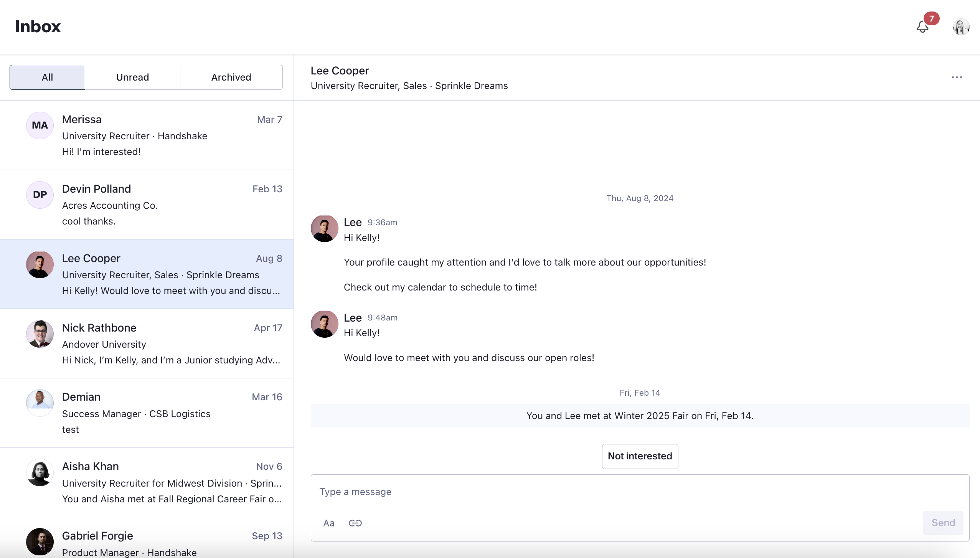Click Devin Polland's DP avatar
Image resolution: width=980 pixels, height=558 pixels.
(x=40, y=195)
